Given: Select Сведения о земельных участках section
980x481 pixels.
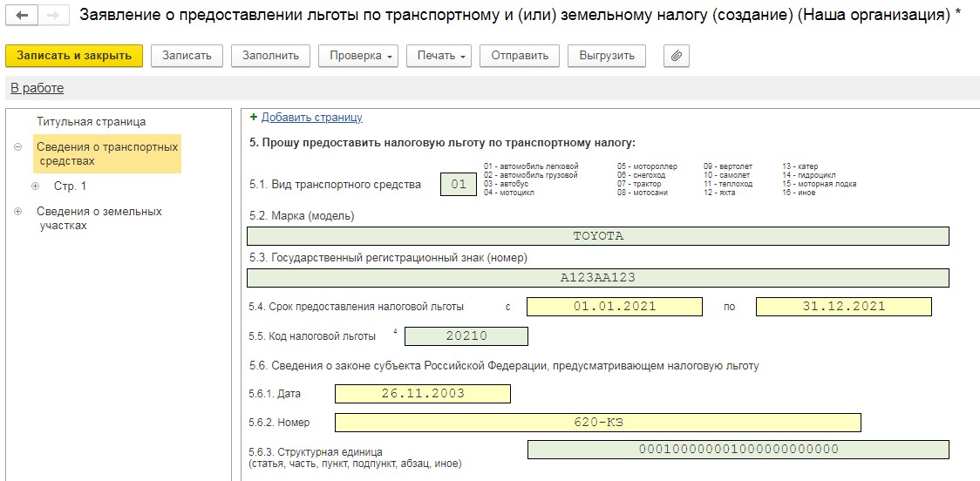Looking at the screenshot, I should tap(99, 219).
